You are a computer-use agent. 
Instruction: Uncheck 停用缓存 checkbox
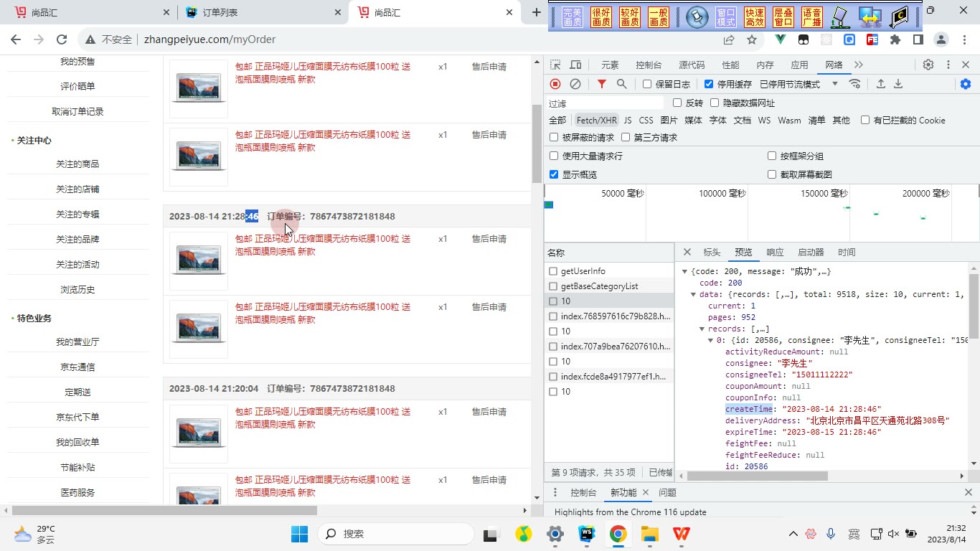point(709,84)
